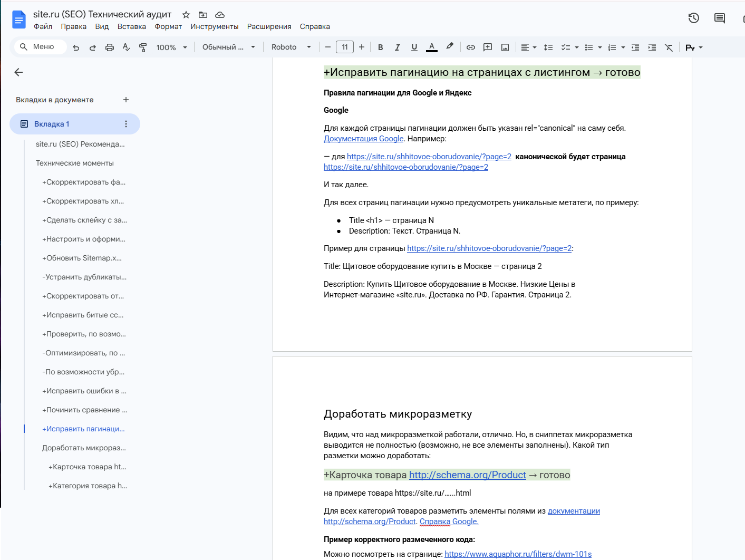Open the Roboto font dropdown
This screenshot has width=745, height=560.
(291, 47)
